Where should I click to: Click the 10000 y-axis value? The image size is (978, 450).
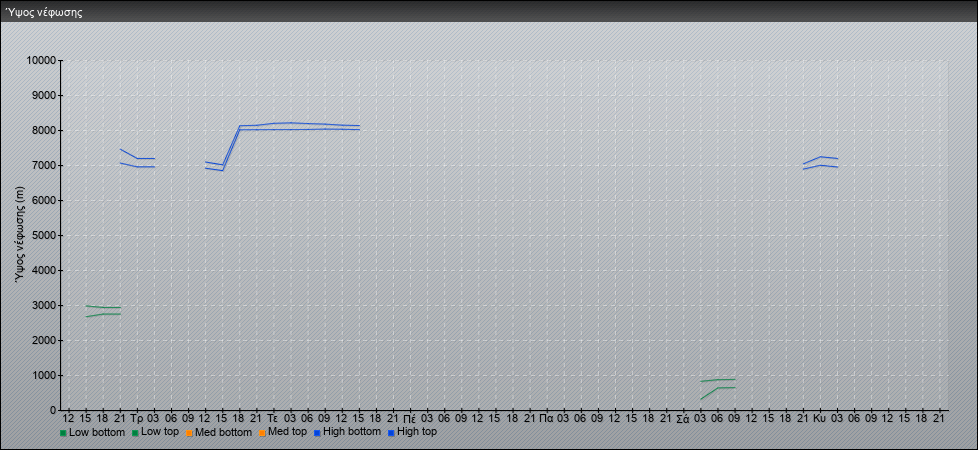click(41, 61)
